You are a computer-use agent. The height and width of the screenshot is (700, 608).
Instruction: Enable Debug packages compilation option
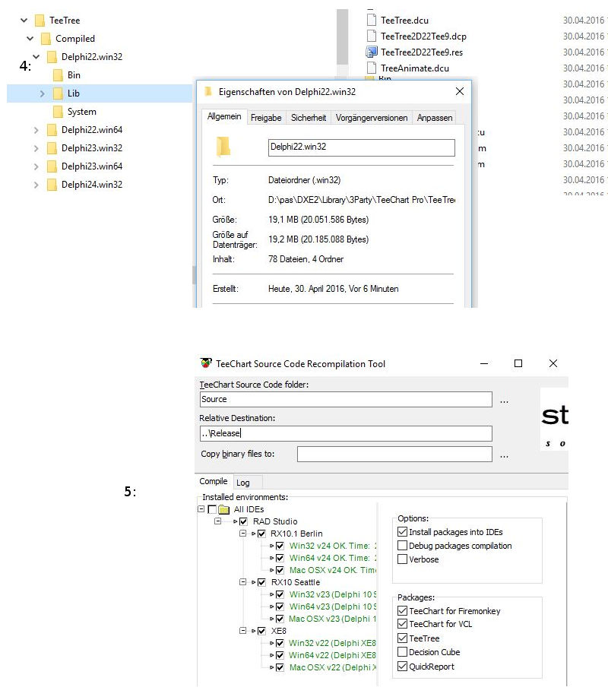pos(402,546)
